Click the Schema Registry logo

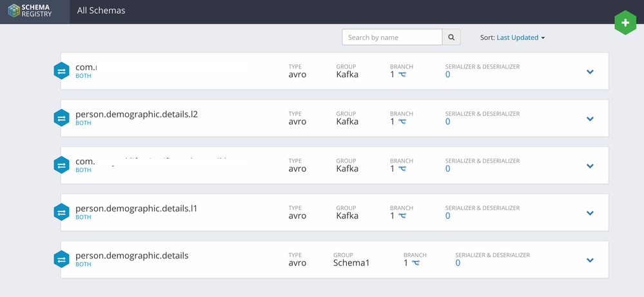click(x=34, y=11)
